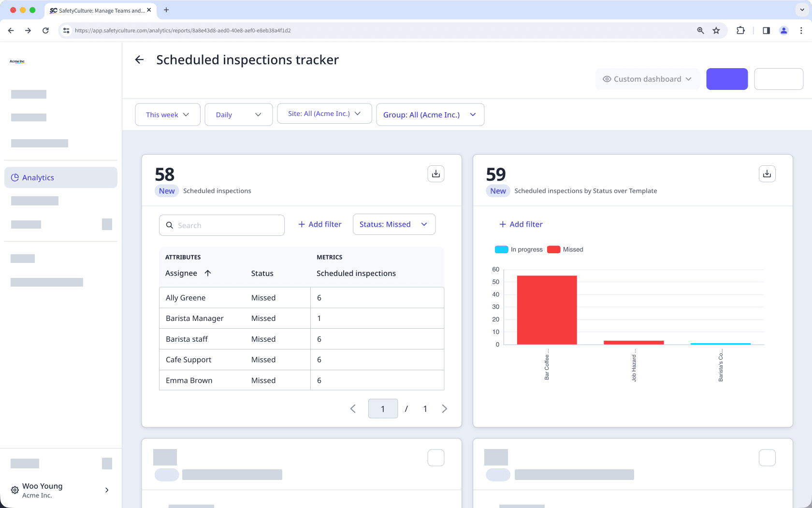The height and width of the screenshot is (508, 812).
Task: Expand the Status: Missed filter dropdown
Action: coord(393,224)
